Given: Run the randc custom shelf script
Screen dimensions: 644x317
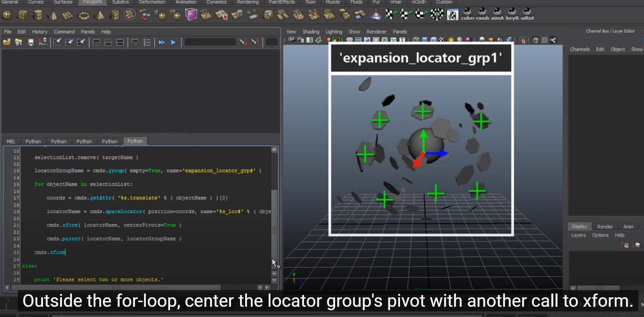Looking at the screenshot, I should (x=483, y=14).
